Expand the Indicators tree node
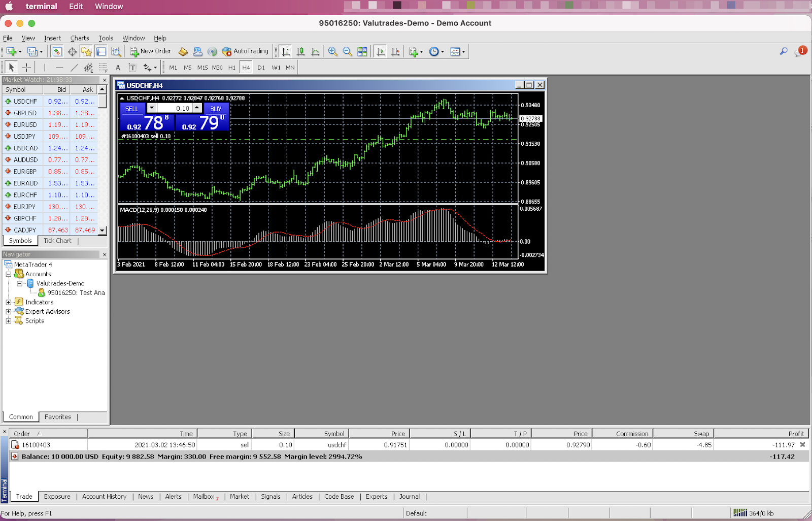The image size is (812, 521). click(9, 302)
